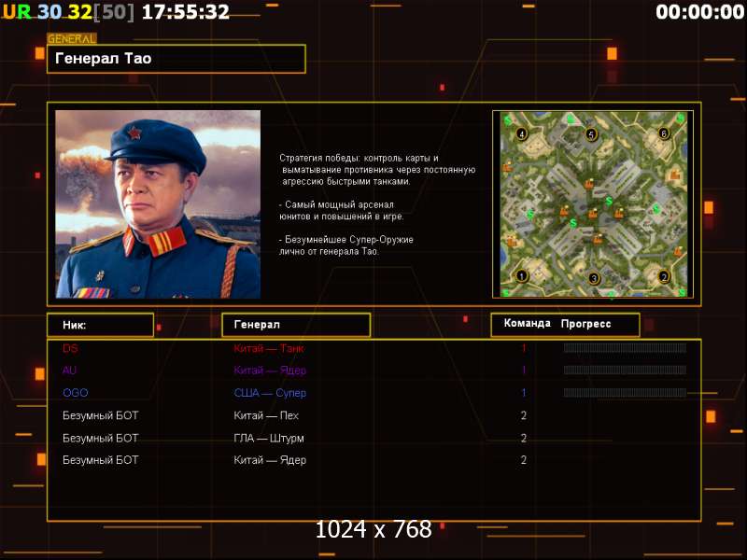The height and width of the screenshot is (560, 747).
Task: Click team number 2 in ГЛА — Штурм row
Action: [524, 438]
